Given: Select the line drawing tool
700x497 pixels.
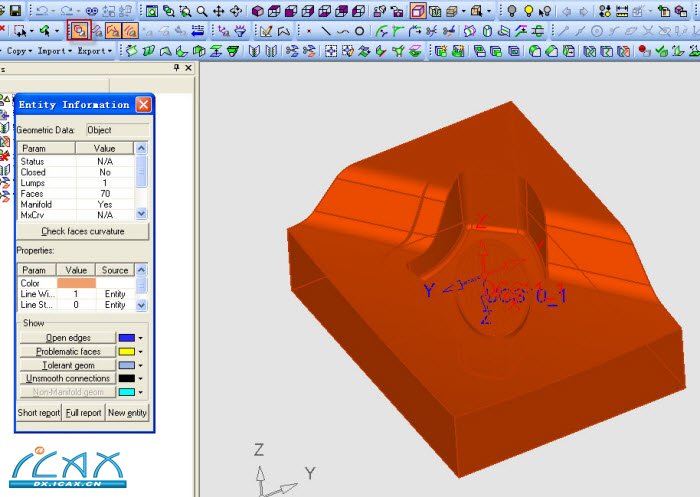Looking at the screenshot, I should [x=326, y=31].
